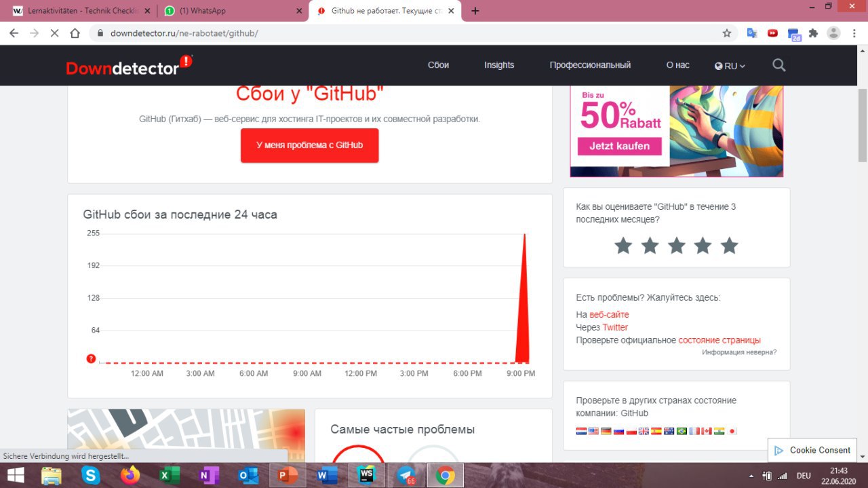Close the Github не работает tab
This screenshot has width=868, height=488.
tap(451, 11)
